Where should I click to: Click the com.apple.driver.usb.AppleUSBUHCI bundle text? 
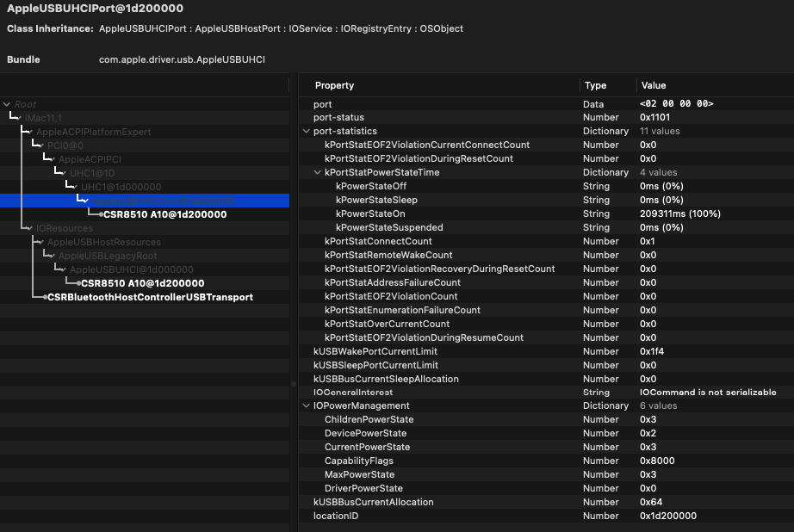pos(182,59)
